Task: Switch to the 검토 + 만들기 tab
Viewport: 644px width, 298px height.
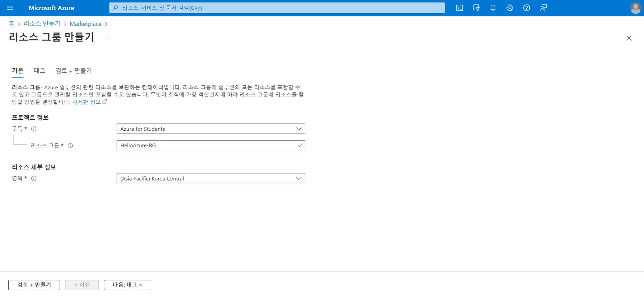Action: pyautogui.click(x=74, y=70)
